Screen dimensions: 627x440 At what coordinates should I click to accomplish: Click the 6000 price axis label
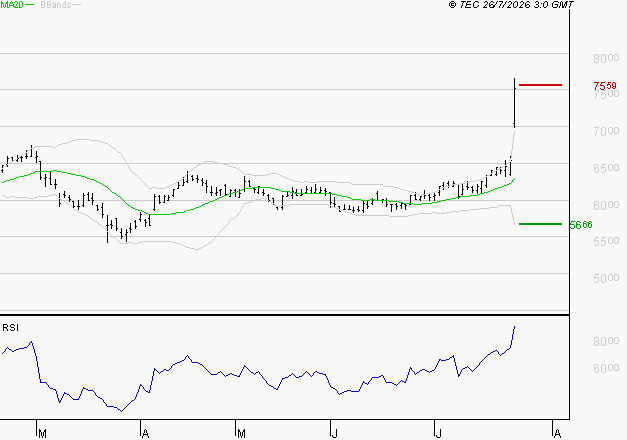coord(606,205)
